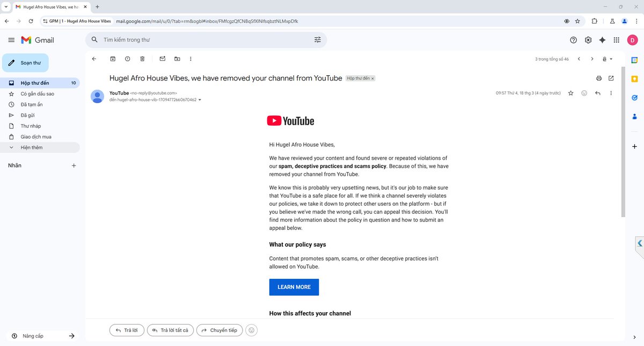Open Giao dịch mua purchases folder
This screenshot has height=346, width=644.
(40, 136)
